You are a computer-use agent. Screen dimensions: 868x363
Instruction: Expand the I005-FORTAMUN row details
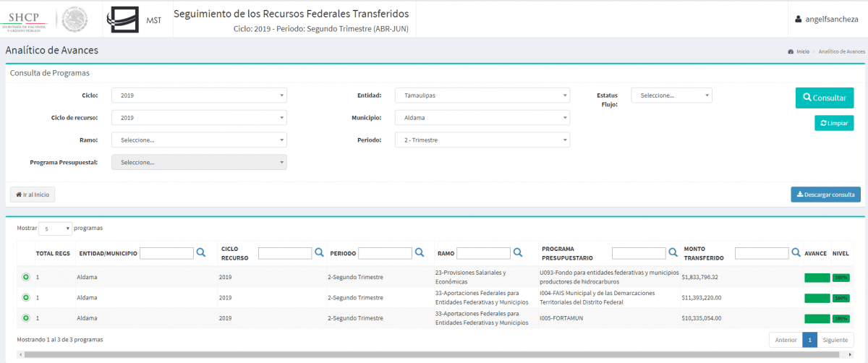coord(25,317)
